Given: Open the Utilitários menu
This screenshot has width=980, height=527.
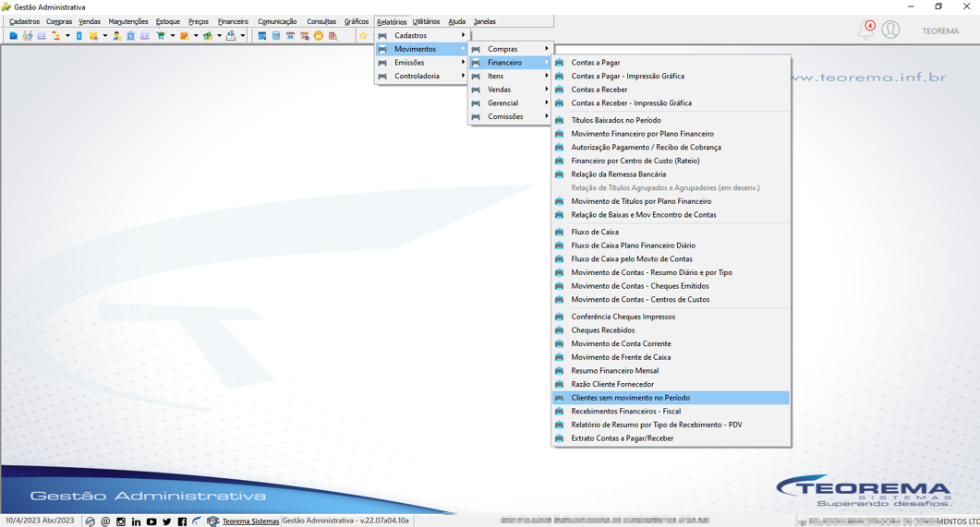Looking at the screenshot, I should (426, 22).
